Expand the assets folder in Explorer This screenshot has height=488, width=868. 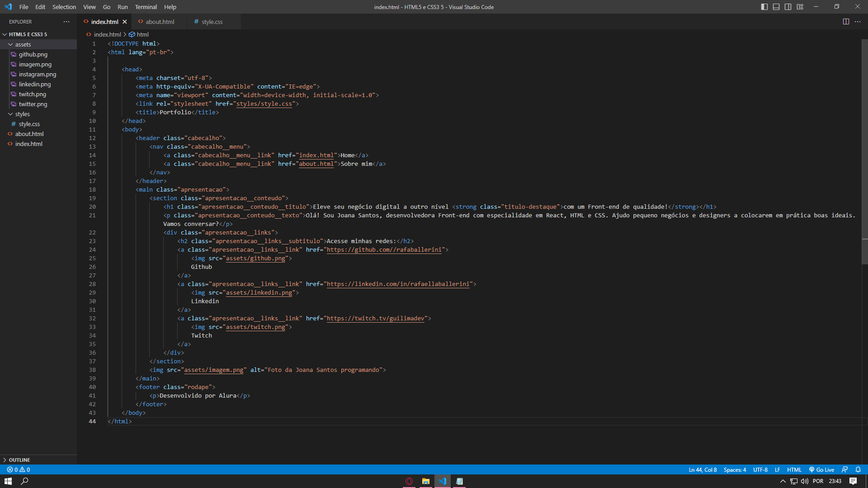pyautogui.click(x=23, y=44)
